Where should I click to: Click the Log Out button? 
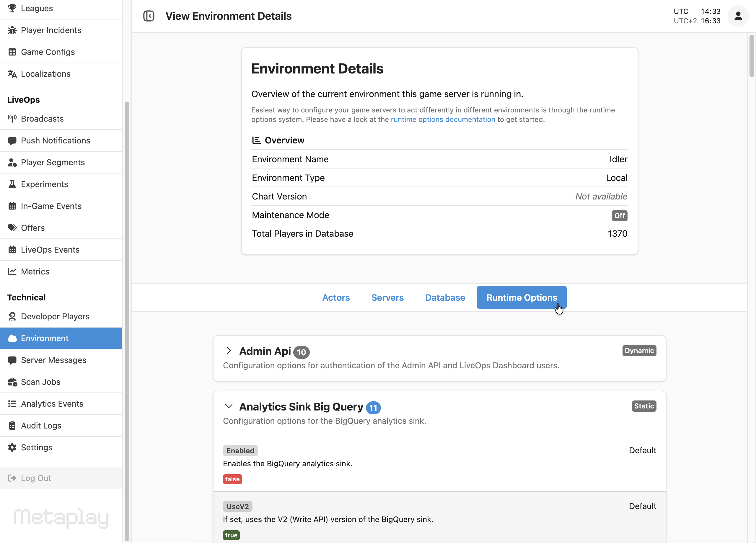[36, 478]
